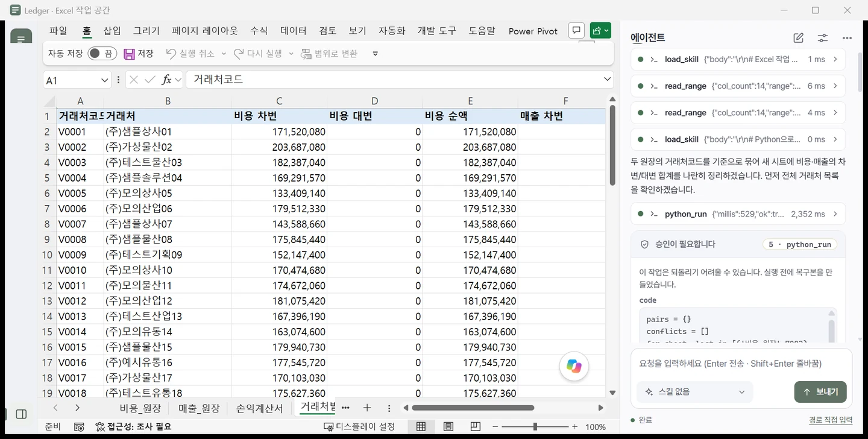Click the Undo (실행 취소) arrow icon
Viewport: 868px width, 439px height.
171,54
